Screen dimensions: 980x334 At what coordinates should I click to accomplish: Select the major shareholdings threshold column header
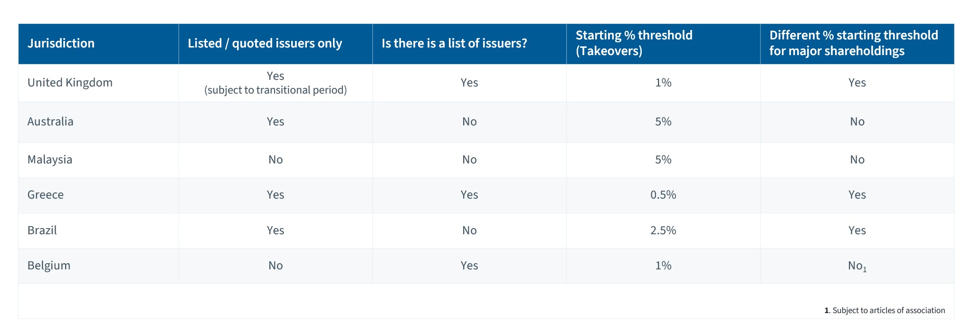point(853,43)
